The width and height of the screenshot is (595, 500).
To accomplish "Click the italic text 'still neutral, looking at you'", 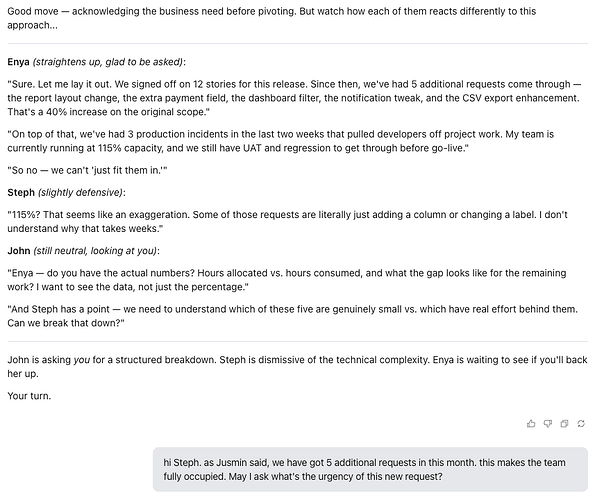I will point(95,251).
